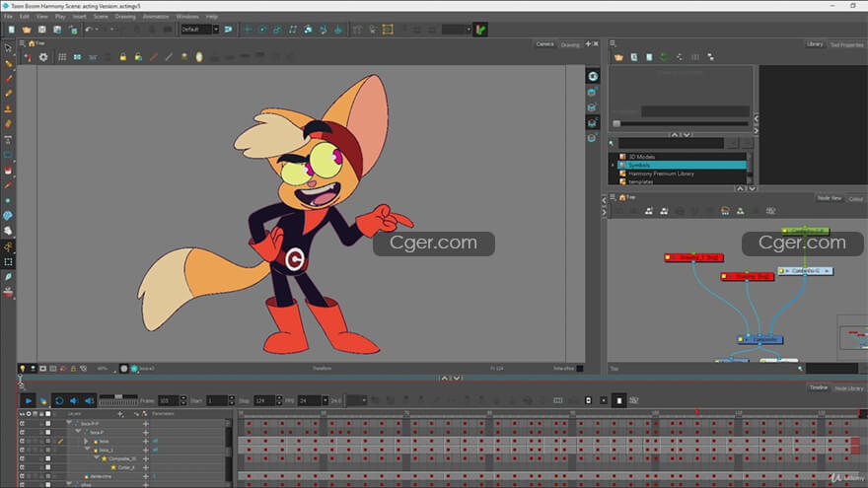Click the New Scene icon in top toolbar
The width and height of the screenshot is (868, 488).
12,30
